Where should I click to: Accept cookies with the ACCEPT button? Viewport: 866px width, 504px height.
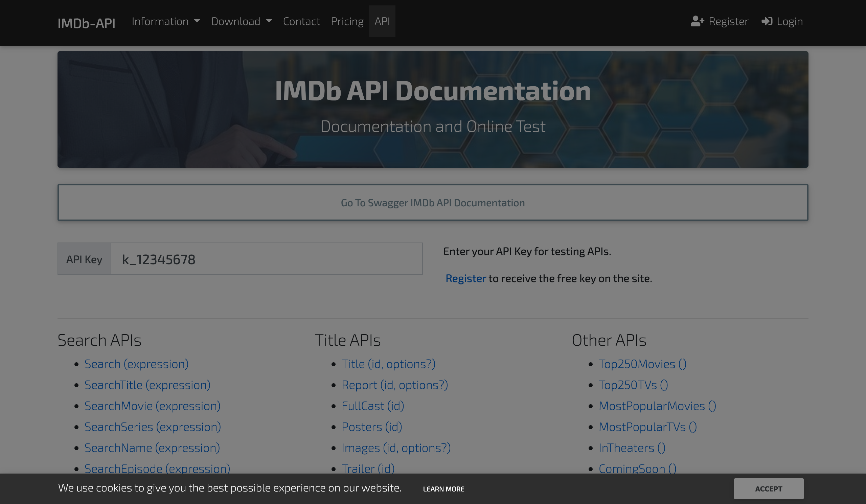768,488
